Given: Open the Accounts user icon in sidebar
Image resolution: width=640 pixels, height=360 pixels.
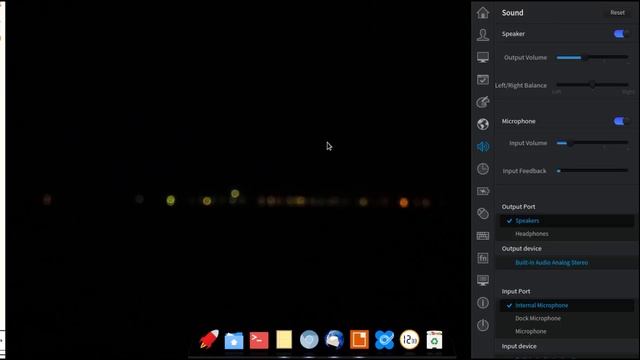Looking at the screenshot, I should pos(482,35).
